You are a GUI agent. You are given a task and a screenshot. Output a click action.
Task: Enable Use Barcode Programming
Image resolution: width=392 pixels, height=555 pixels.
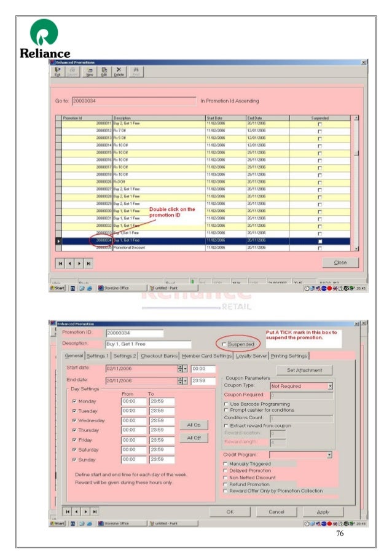pyautogui.click(x=226, y=404)
